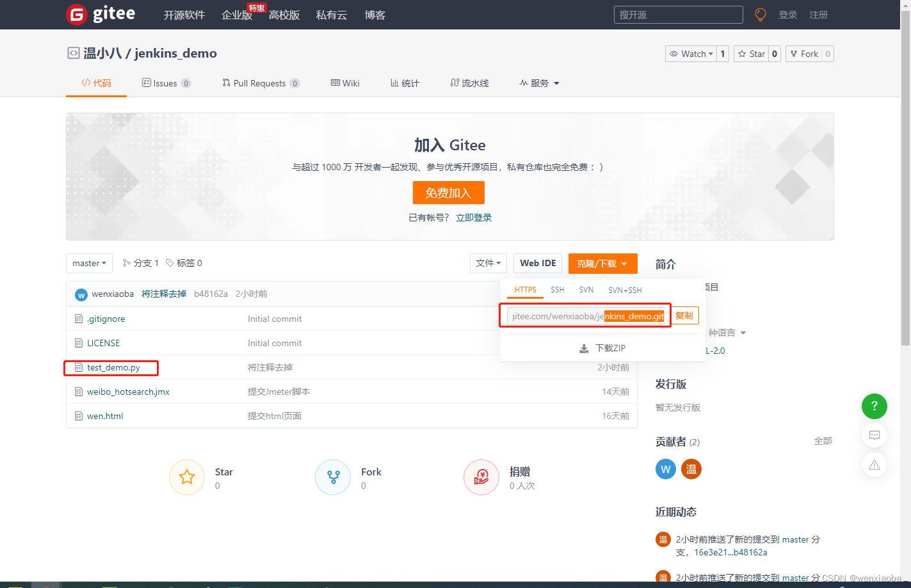Click the wenxiaoba commit author avatar

point(81,294)
